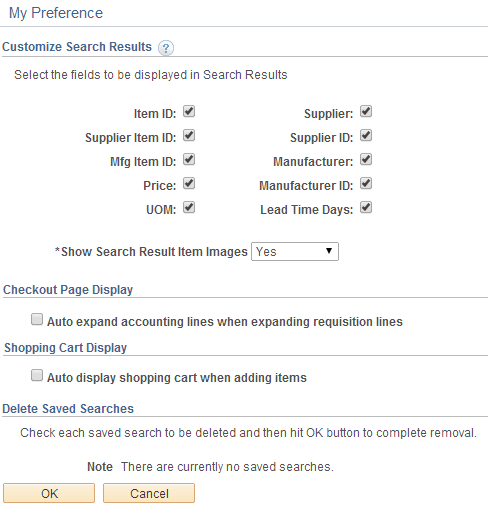Open help for Customize Search Results

(x=166, y=48)
